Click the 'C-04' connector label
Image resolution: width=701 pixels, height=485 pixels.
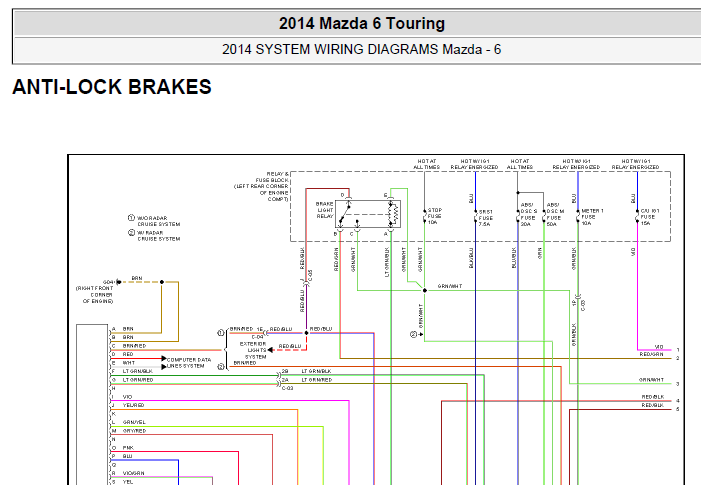pos(258,337)
